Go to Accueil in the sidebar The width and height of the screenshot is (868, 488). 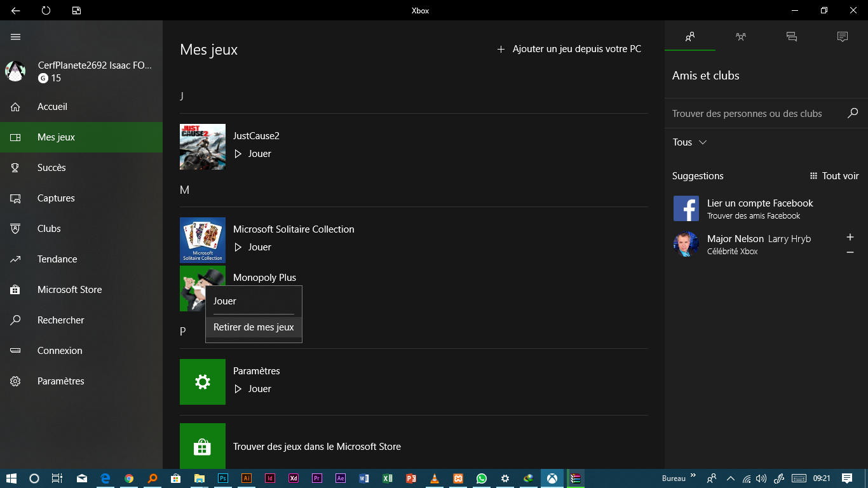click(81, 107)
